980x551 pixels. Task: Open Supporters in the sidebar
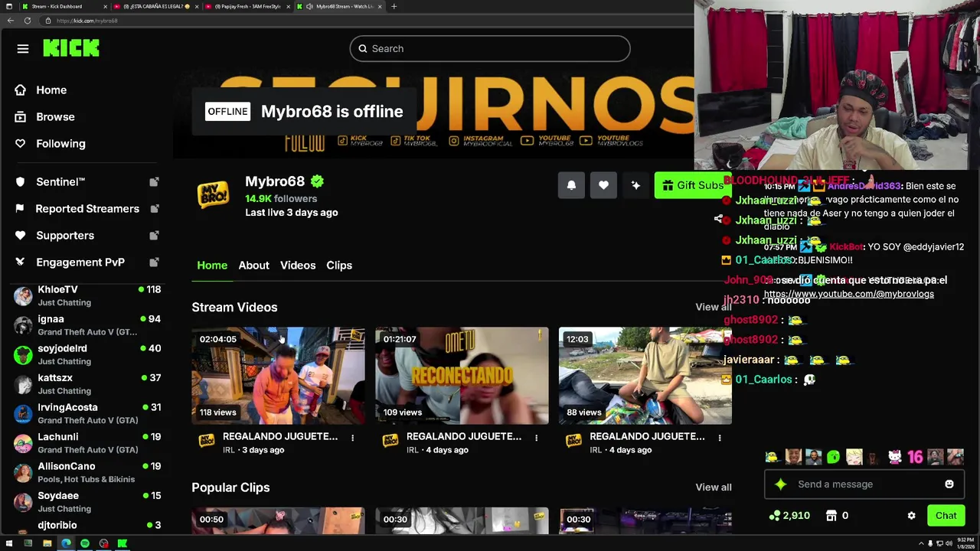[x=65, y=236]
